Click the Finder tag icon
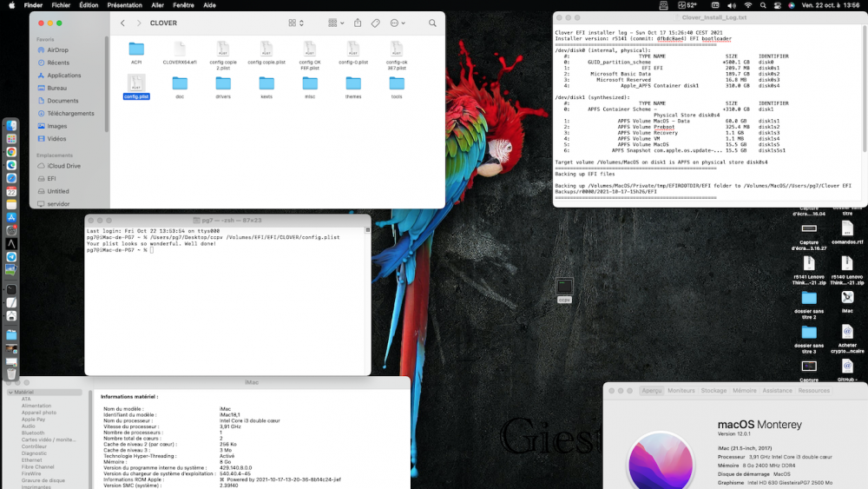The width and height of the screenshot is (868, 489). (x=375, y=23)
